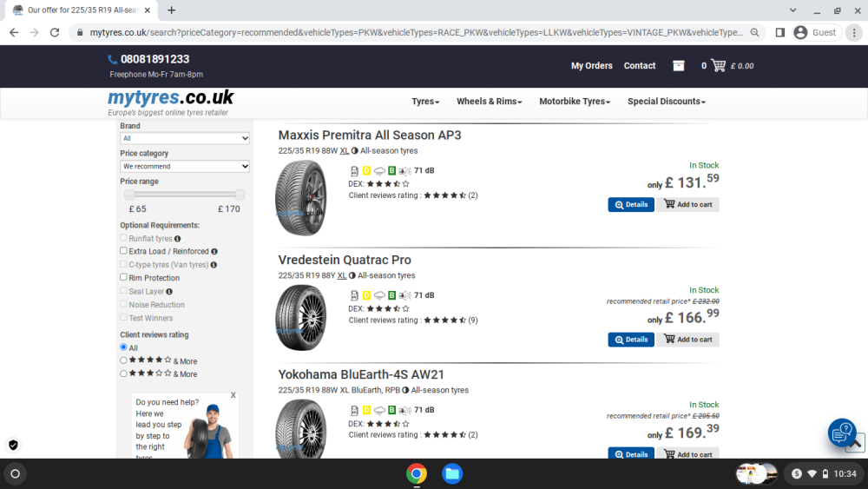Image resolution: width=868 pixels, height=489 pixels.
Task: Open the browser tab search chevron
Action: click(792, 10)
